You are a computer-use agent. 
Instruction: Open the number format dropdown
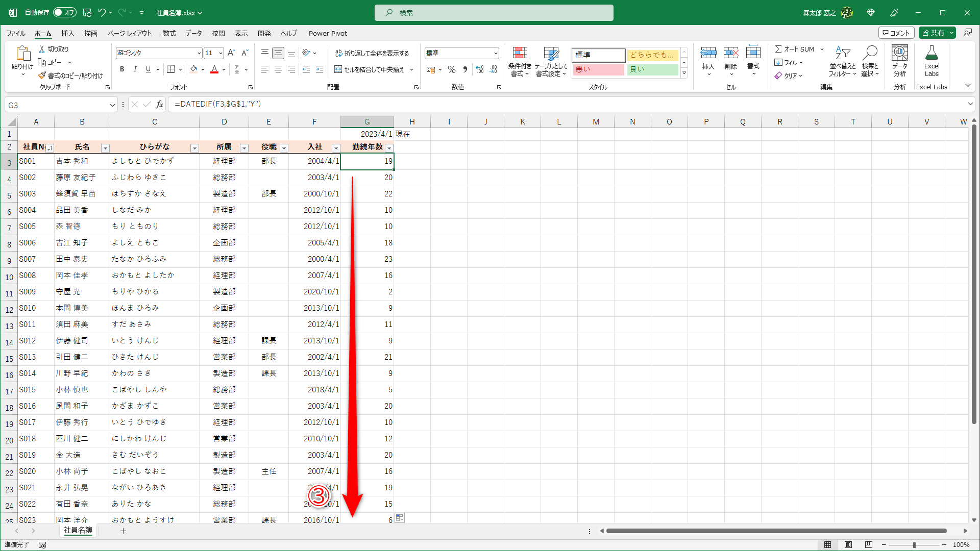pyautogui.click(x=495, y=53)
